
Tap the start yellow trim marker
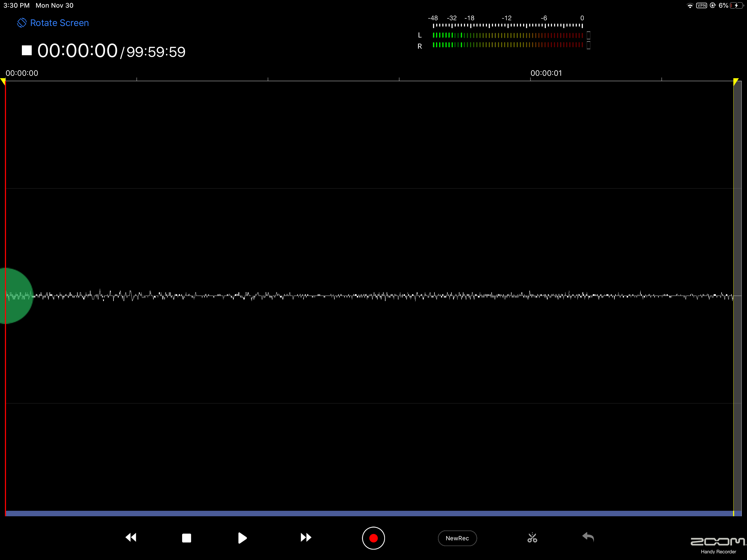click(x=3, y=81)
